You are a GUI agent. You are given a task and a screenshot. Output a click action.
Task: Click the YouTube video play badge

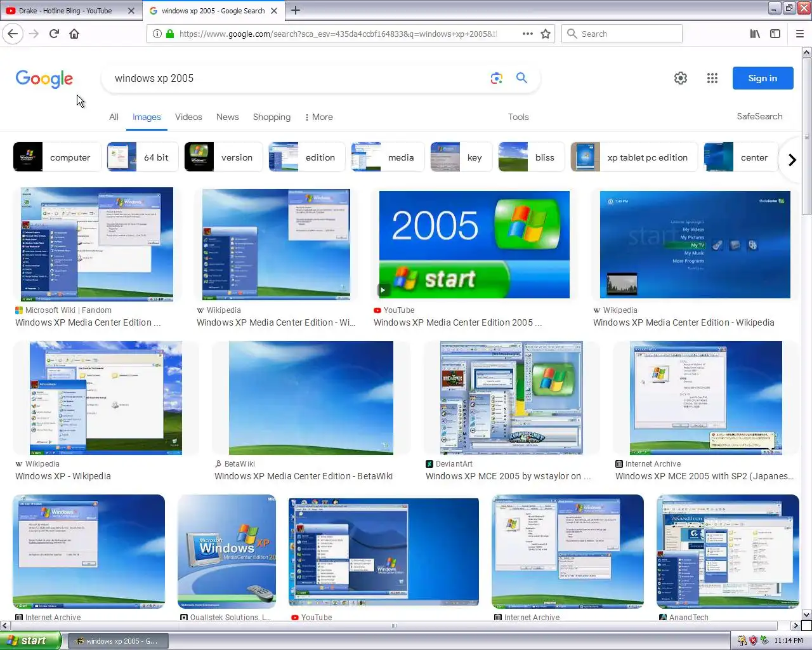pyautogui.click(x=383, y=290)
